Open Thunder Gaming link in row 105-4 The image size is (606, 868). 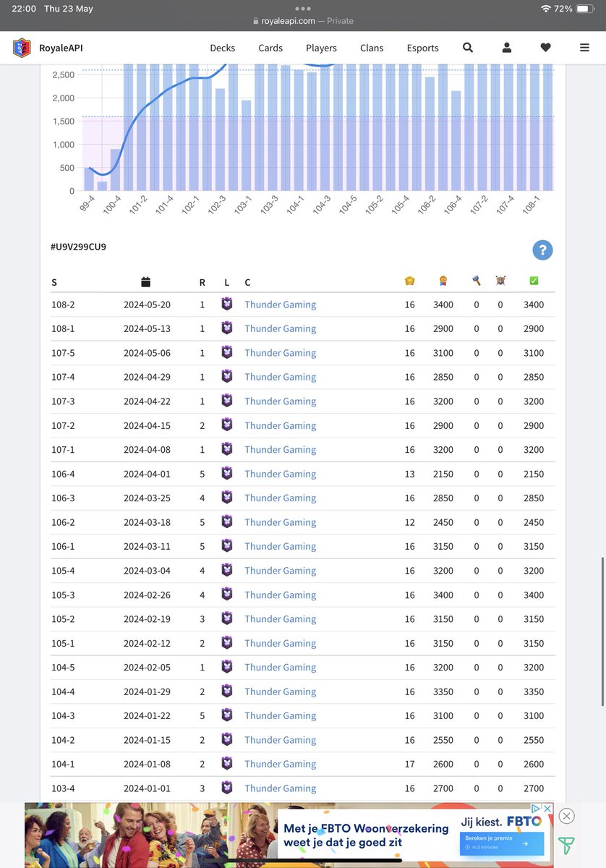coord(280,571)
